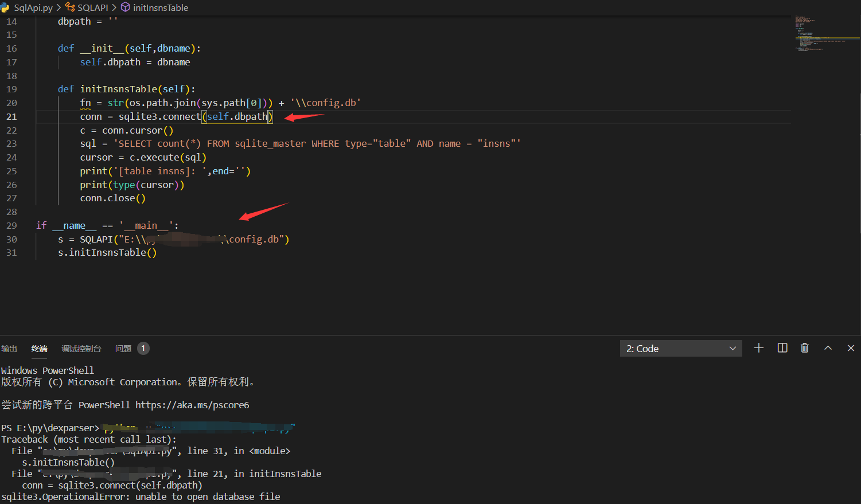Viewport: 861px width, 504px height.
Task: Click line number 21 in the editor
Action: [x=11, y=116]
